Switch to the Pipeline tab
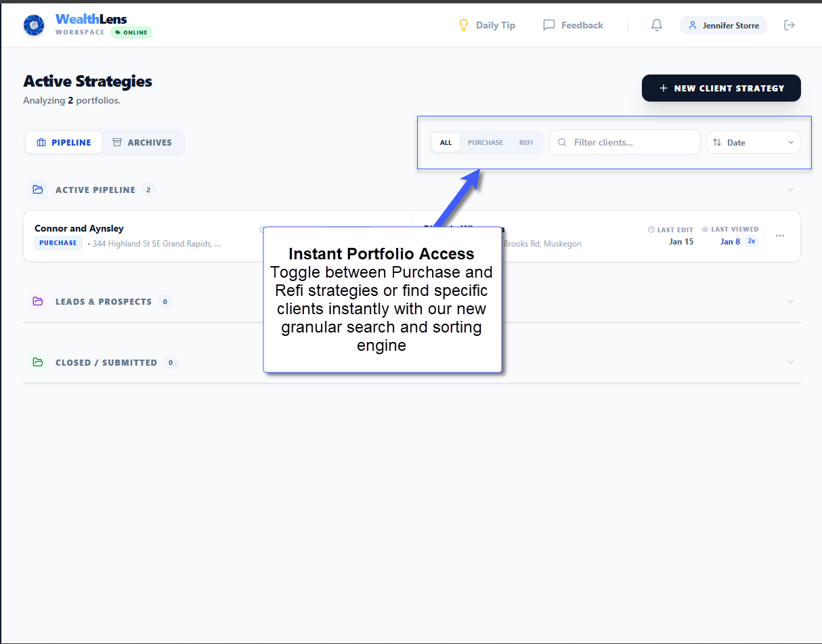Screen dimensions: 822x644 (x=64, y=142)
